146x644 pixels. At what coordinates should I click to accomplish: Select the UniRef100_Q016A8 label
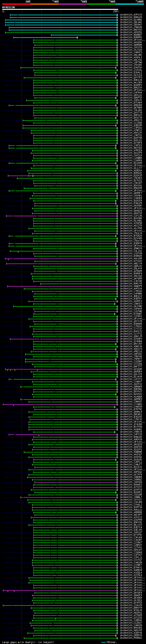click(131, 369)
